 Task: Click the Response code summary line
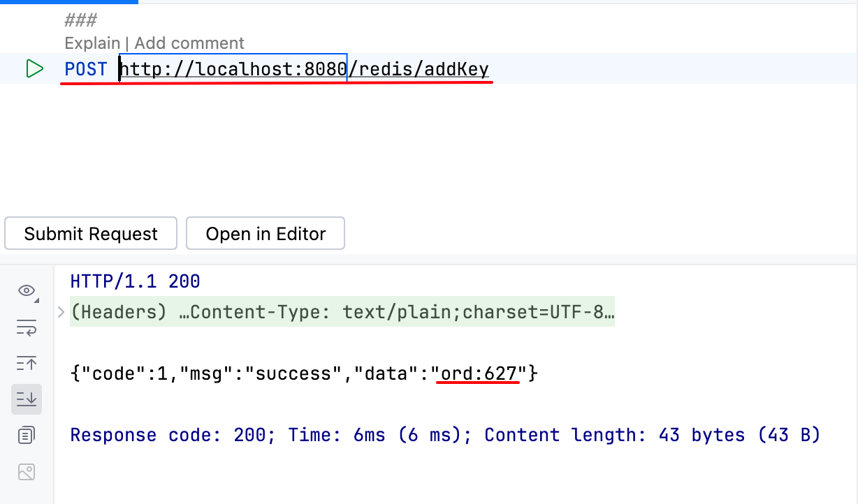tap(445, 435)
